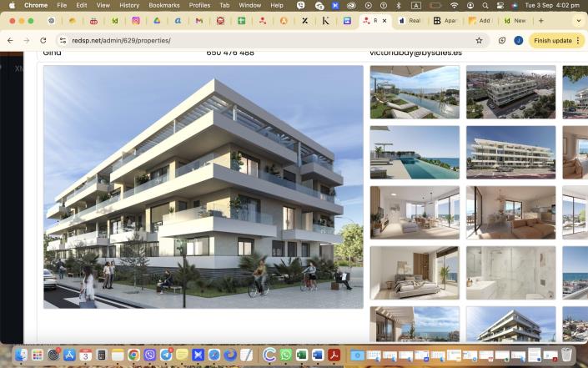Open Trash in the dock
Screen dimensions: 588x368
pos(567,355)
